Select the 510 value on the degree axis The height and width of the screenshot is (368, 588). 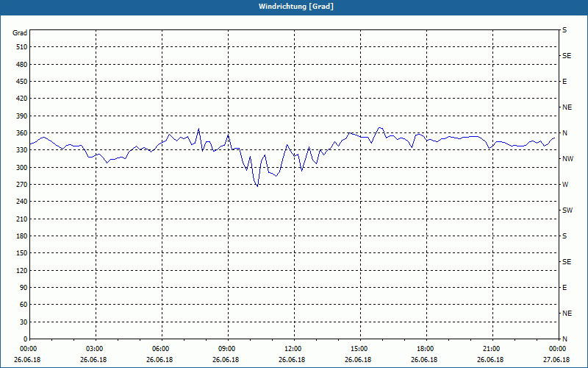tap(22, 47)
